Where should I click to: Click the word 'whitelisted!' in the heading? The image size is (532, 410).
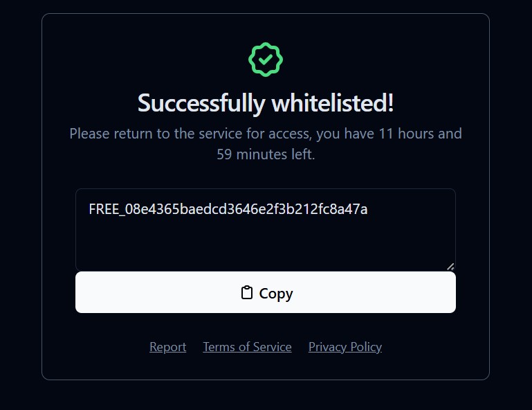pyautogui.click(x=333, y=102)
